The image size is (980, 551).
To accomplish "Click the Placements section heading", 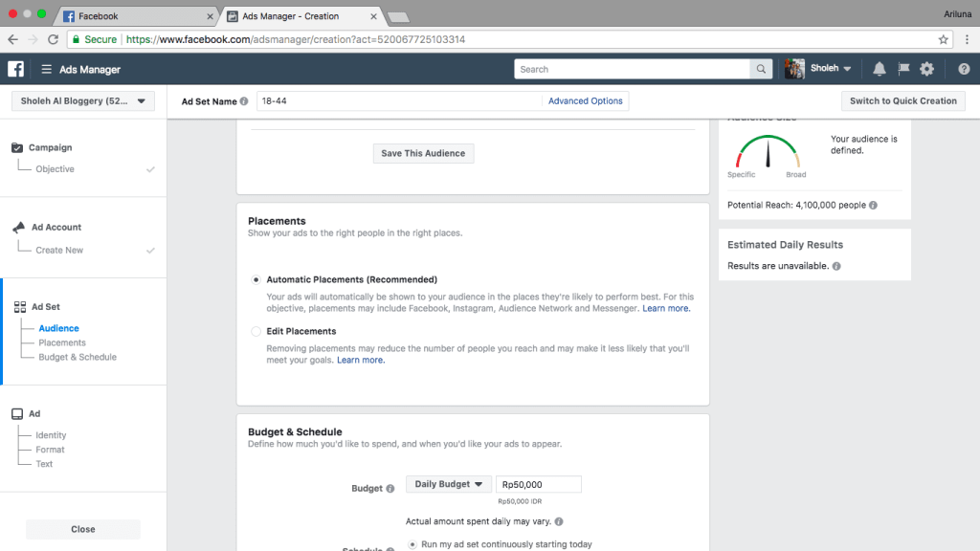I will [277, 221].
